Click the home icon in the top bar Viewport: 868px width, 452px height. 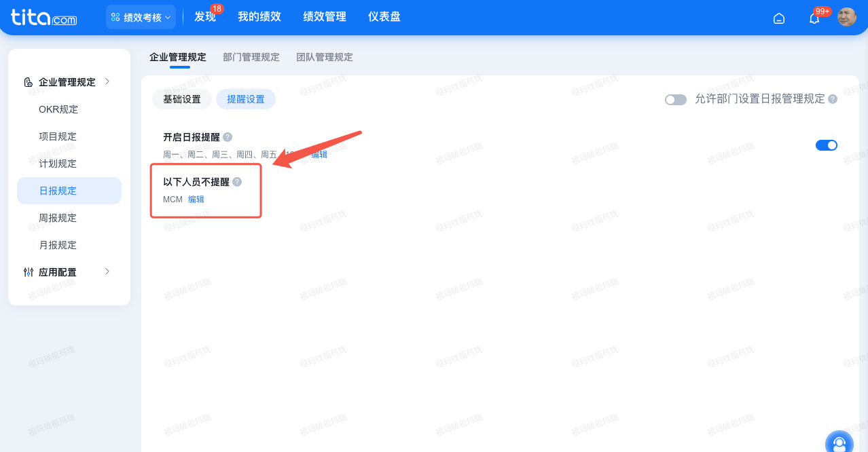tap(778, 18)
